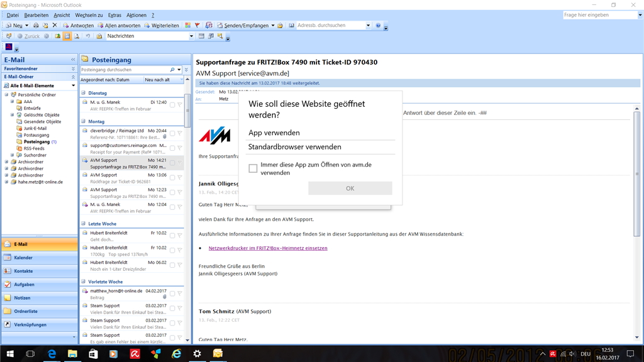Click the up-one-level folder icon
Screen dimensions: 644x362
pyautogui.click(x=57, y=36)
